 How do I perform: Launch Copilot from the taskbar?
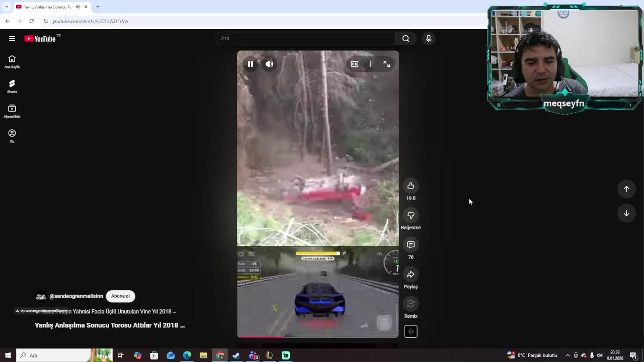coord(137,355)
